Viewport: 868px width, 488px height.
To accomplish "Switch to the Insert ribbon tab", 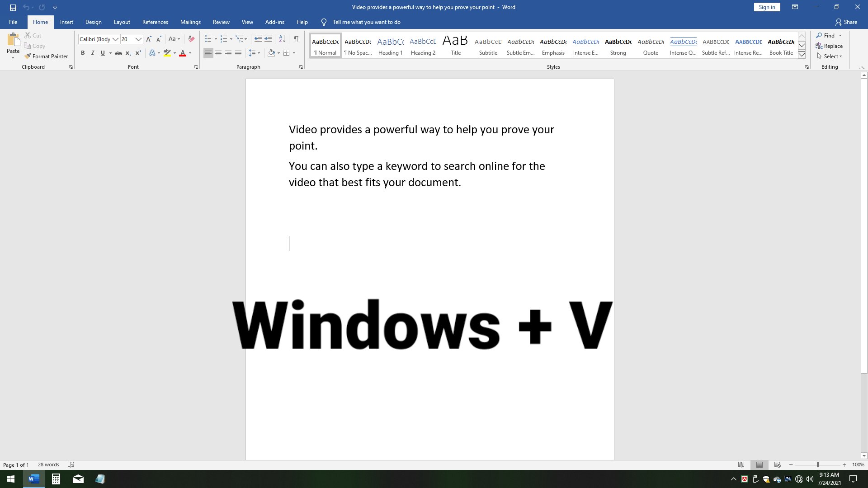I will tap(66, 22).
